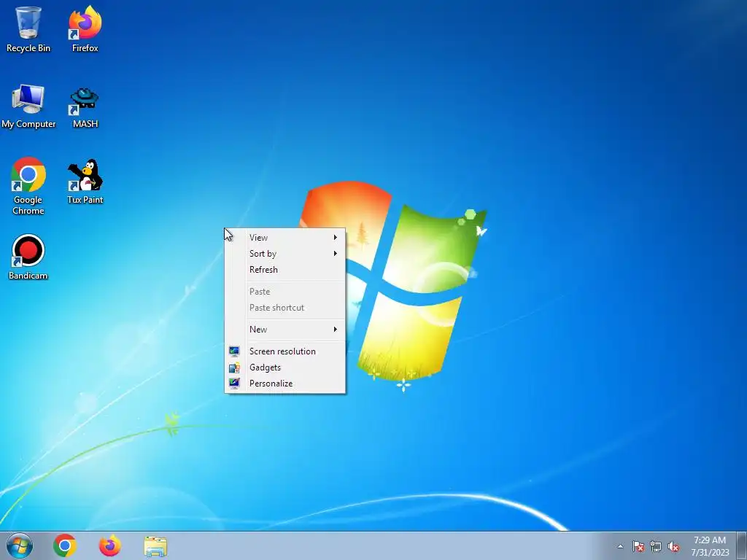The image size is (747, 560).
Task: Click the network status tray icon
Action: [656, 546]
